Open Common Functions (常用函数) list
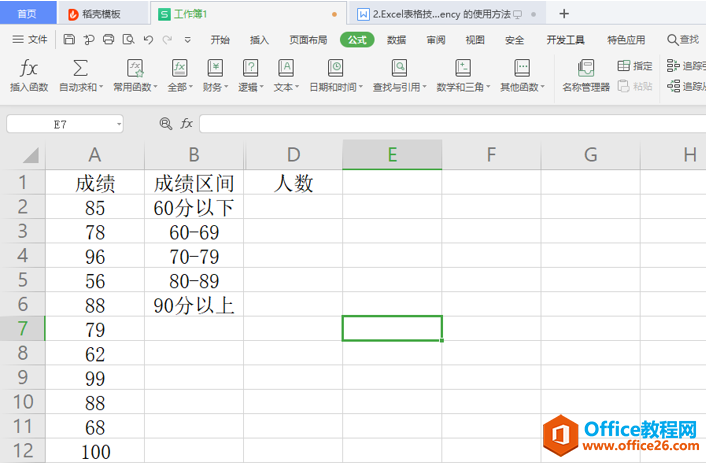 coord(135,75)
